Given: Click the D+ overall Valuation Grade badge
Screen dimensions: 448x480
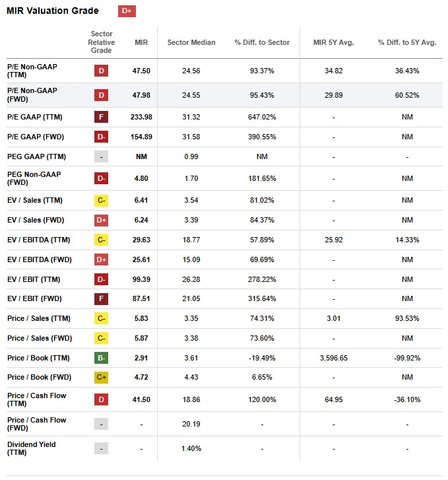Looking at the screenshot, I should [127, 11].
